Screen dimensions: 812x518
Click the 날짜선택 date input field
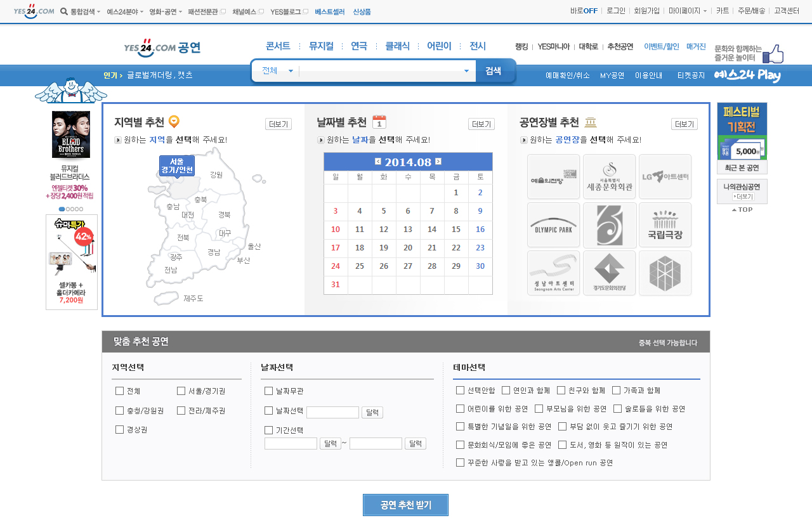click(333, 412)
